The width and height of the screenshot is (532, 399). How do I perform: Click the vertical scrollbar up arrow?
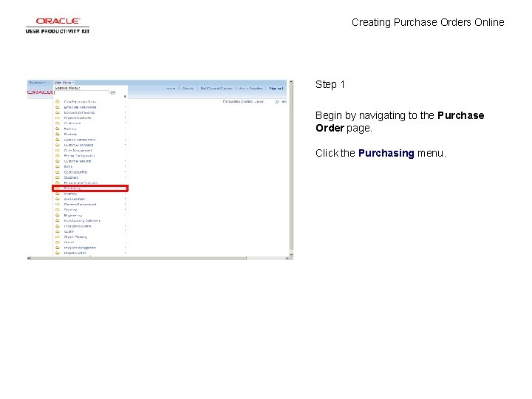(x=291, y=82)
